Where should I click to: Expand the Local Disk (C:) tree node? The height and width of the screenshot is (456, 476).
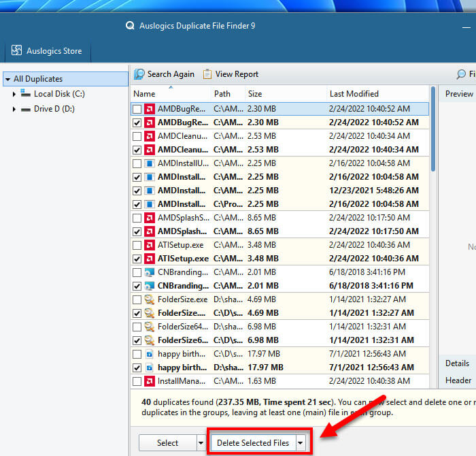coord(14,94)
